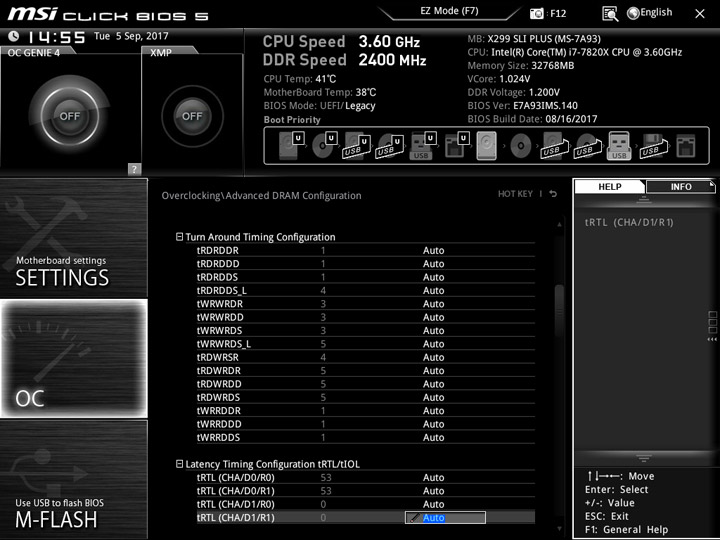Switch to the HELP tab
The height and width of the screenshot is (540, 720).
tap(609, 186)
